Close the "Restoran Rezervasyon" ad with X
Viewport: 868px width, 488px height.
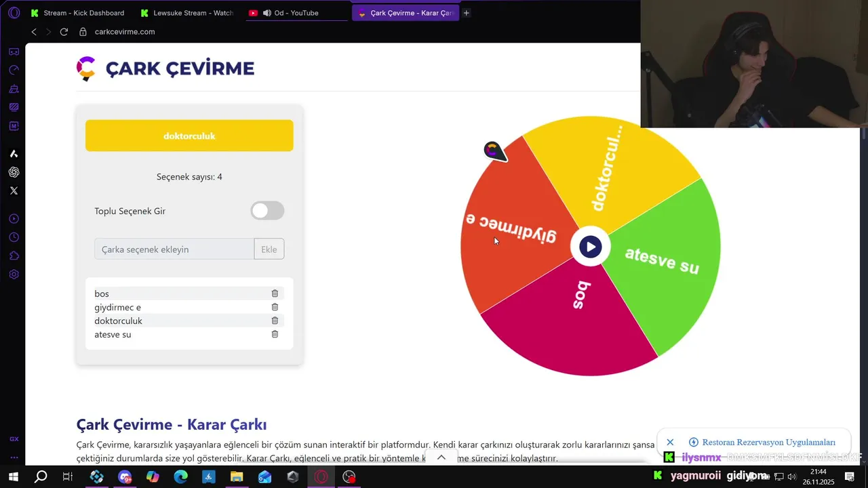pos(670,442)
